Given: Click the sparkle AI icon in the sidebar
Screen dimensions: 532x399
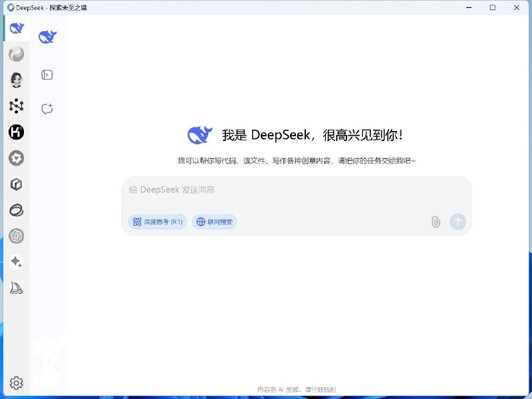Looking at the screenshot, I should click(16, 262).
